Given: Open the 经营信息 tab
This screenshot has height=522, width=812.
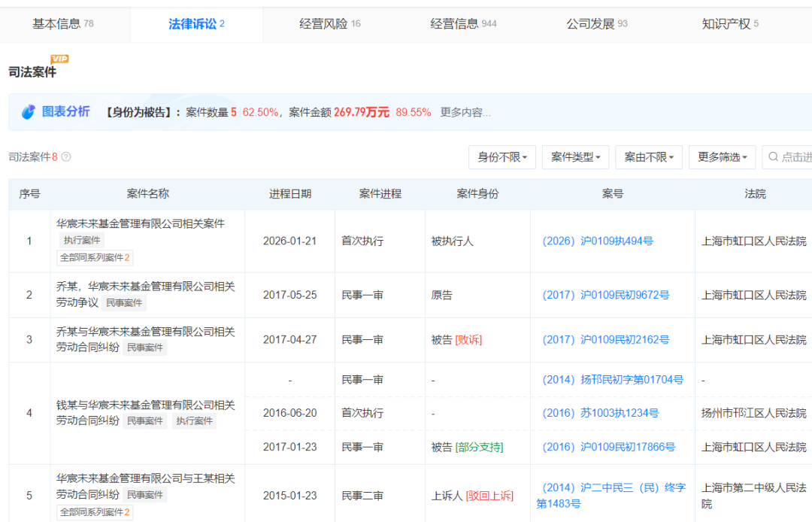Looking at the screenshot, I should pos(463,24).
